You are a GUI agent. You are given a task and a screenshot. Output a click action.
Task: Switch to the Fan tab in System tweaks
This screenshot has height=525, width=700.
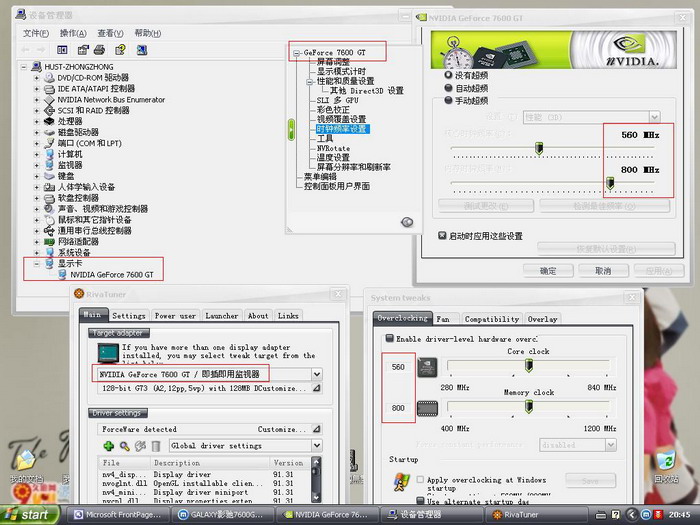(443, 319)
